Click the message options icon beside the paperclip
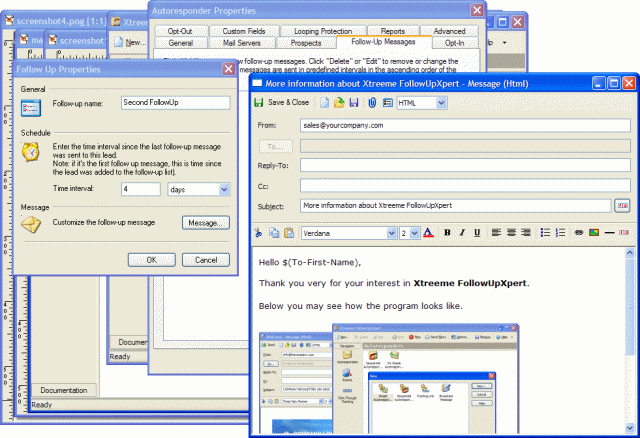This screenshot has height=438, width=640. 387,102
